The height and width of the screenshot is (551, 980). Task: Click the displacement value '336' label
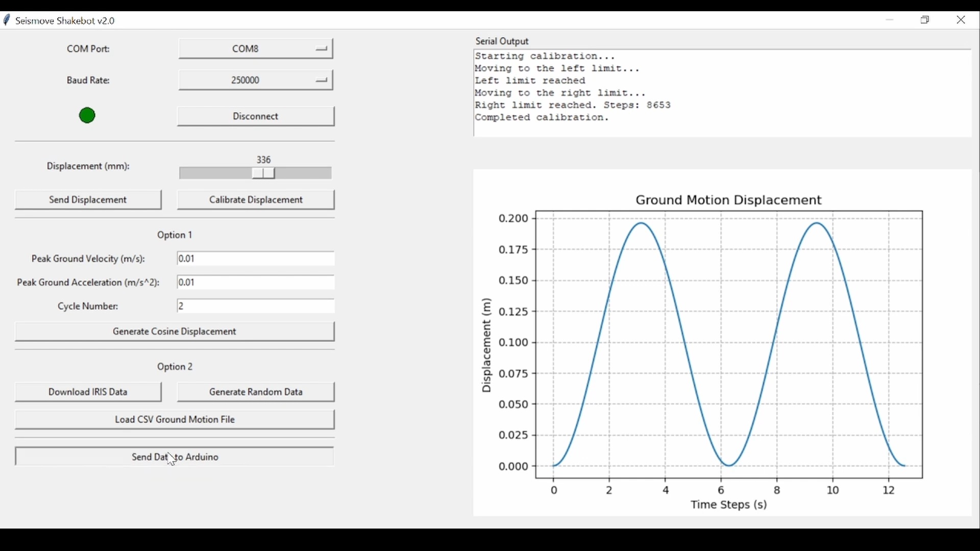tap(264, 160)
